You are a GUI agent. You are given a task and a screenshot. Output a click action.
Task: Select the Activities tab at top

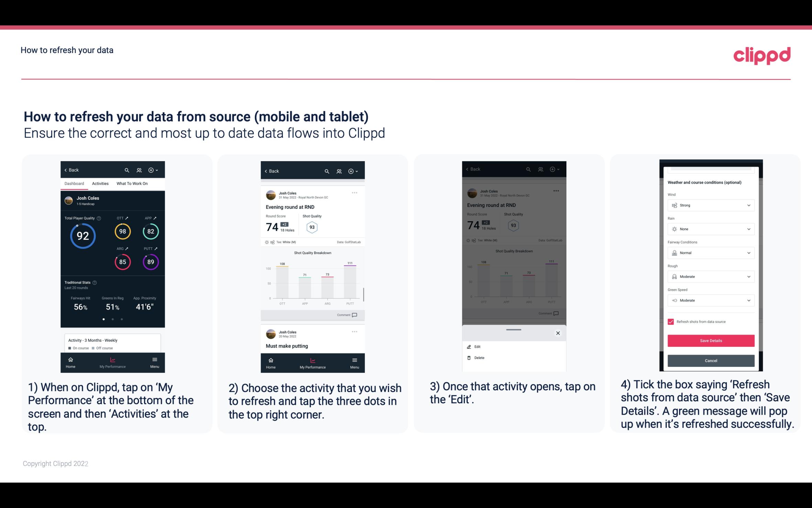coord(99,183)
